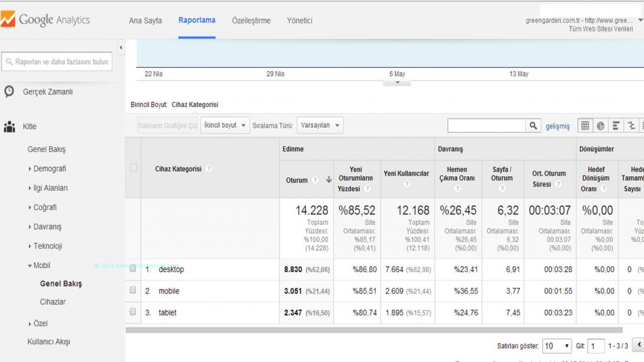The image size is (644, 362).
Task: Select the performance bar view icon
Action: [616, 126]
